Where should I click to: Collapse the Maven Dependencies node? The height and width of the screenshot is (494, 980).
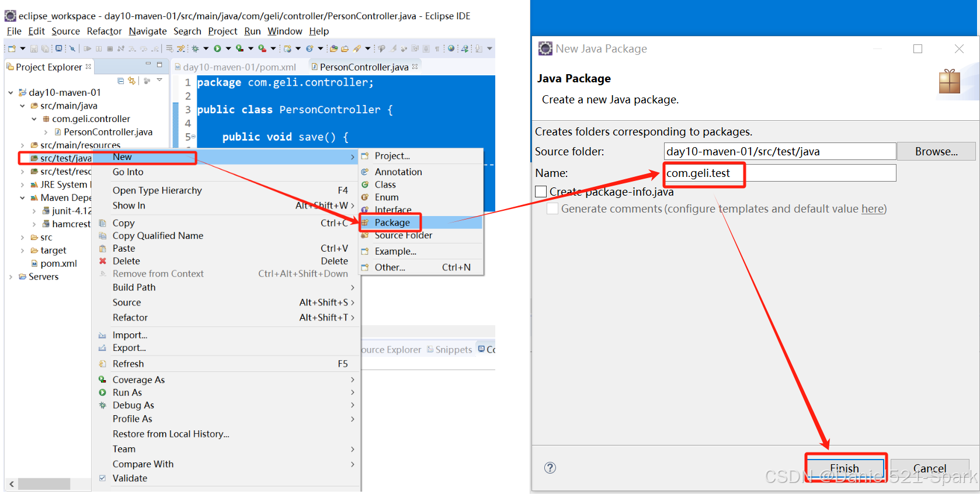point(22,198)
